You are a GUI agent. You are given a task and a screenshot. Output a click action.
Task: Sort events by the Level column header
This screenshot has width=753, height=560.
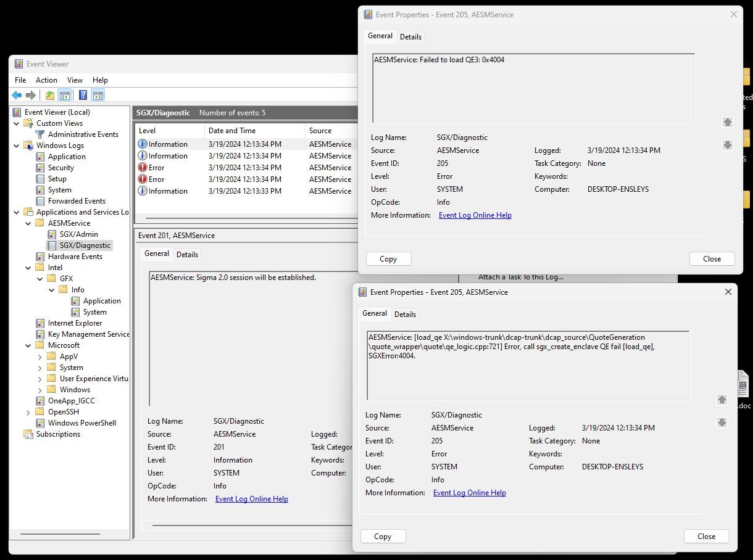point(170,131)
